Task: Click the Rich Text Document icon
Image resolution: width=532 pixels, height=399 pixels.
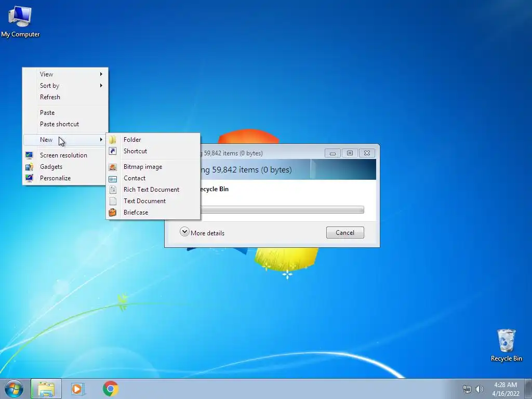Action: (113, 190)
